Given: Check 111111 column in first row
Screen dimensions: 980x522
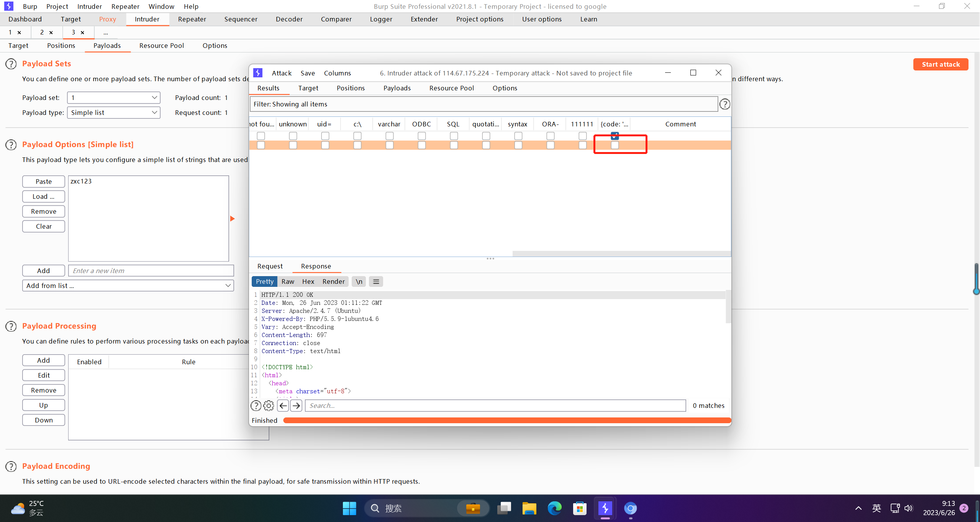Looking at the screenshot, I should 583,136.
